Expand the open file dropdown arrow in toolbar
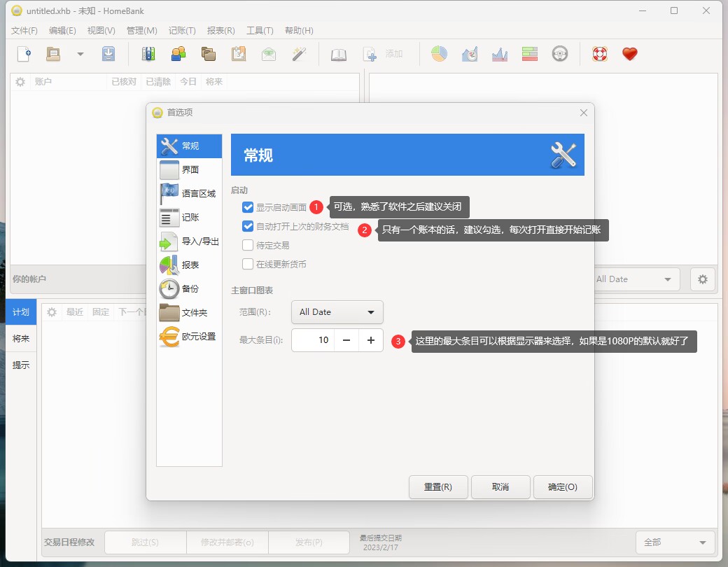The image size is (728, 567). (80, 54)
